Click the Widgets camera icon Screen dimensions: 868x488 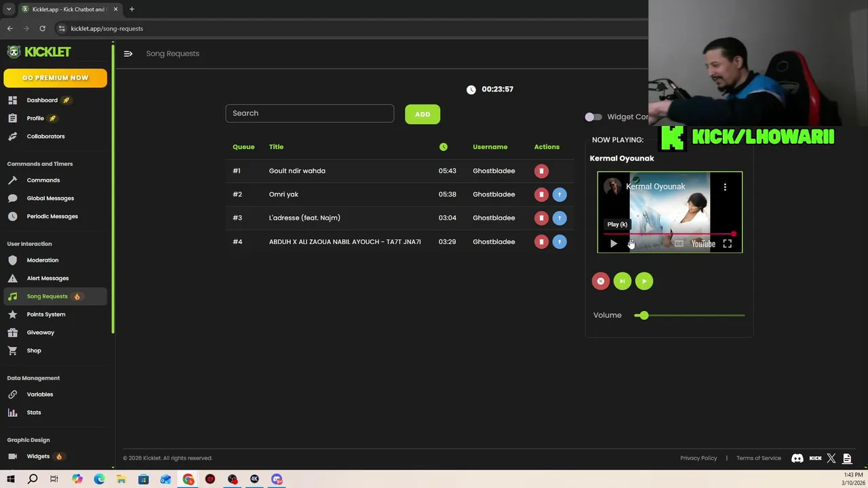pyautogui.click(x=12, y=456)
